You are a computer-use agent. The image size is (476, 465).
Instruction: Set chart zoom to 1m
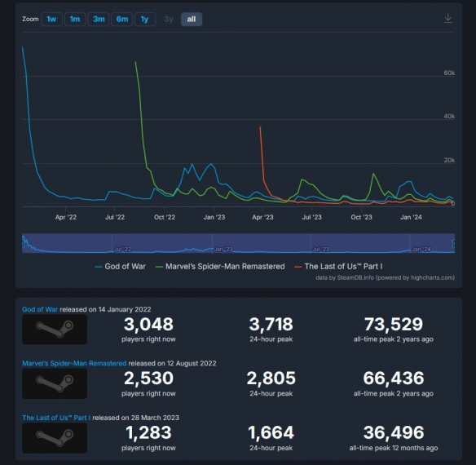coord(75,19)
